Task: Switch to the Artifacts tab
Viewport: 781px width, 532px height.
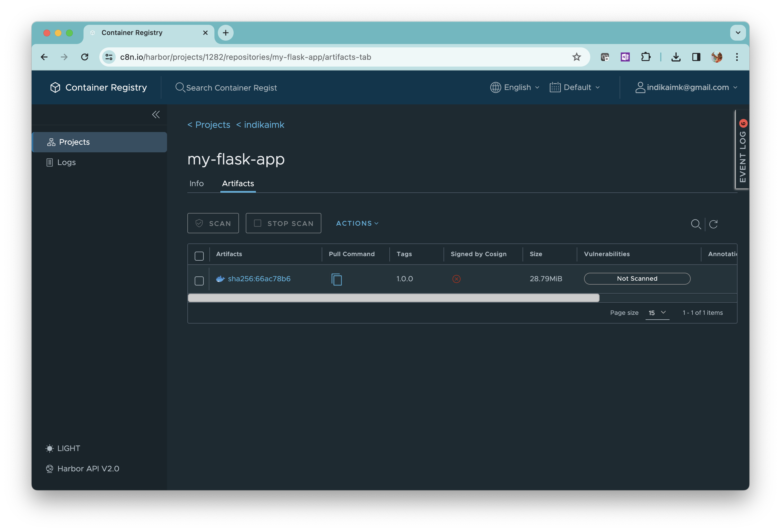Action: (x=238, y=184)
